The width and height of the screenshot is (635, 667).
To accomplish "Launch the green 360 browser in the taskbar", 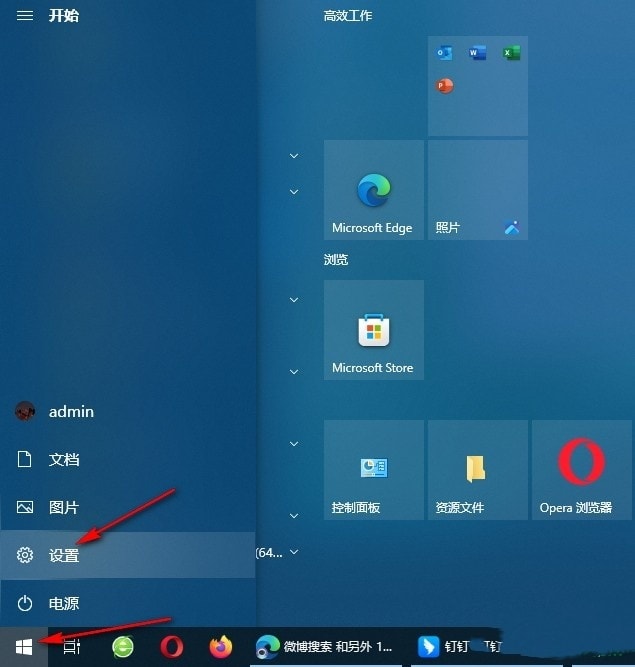I will point(123,647).
